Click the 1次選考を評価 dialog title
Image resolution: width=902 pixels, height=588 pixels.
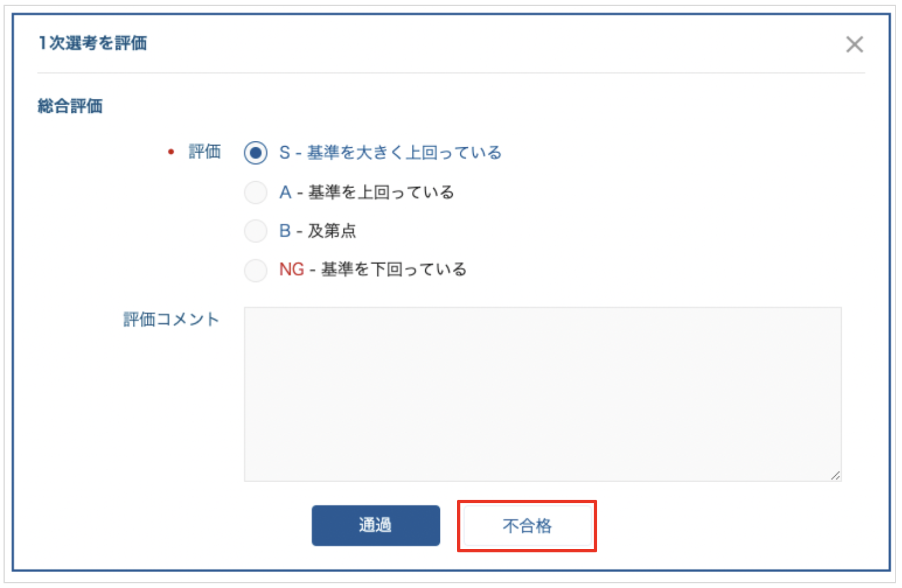point(92,43)
